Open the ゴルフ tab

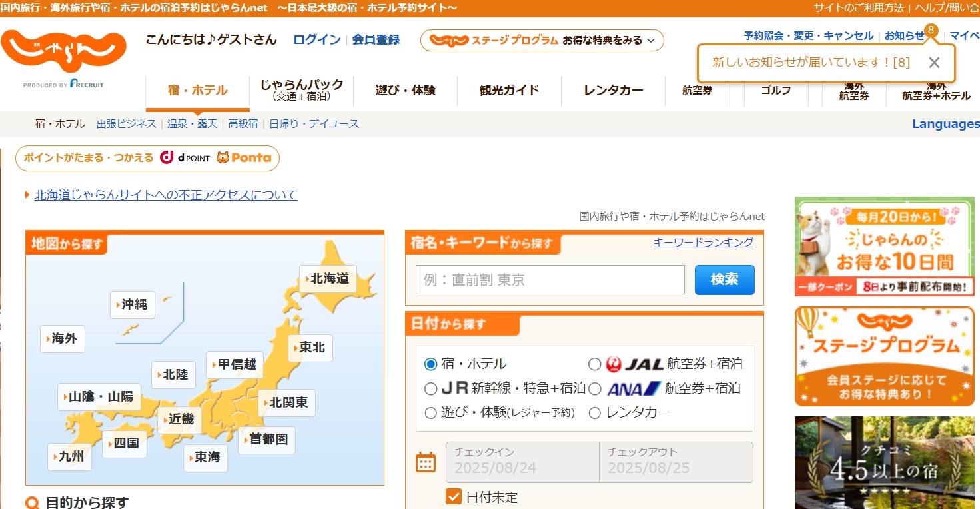pyautogui.click(x=776, y=90)
